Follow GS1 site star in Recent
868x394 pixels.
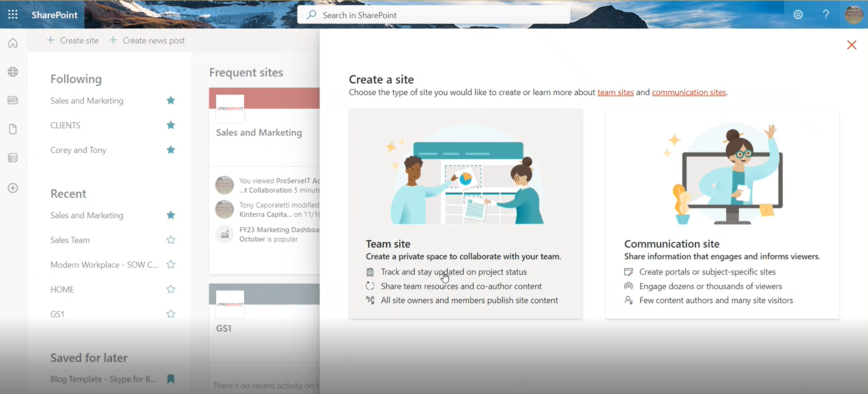tap(171, 314)
